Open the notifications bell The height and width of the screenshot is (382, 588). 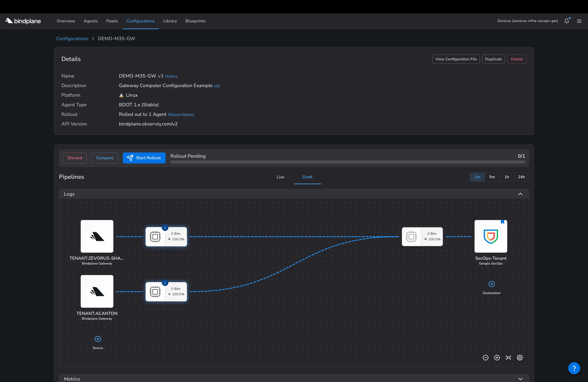tap(567, 21)
